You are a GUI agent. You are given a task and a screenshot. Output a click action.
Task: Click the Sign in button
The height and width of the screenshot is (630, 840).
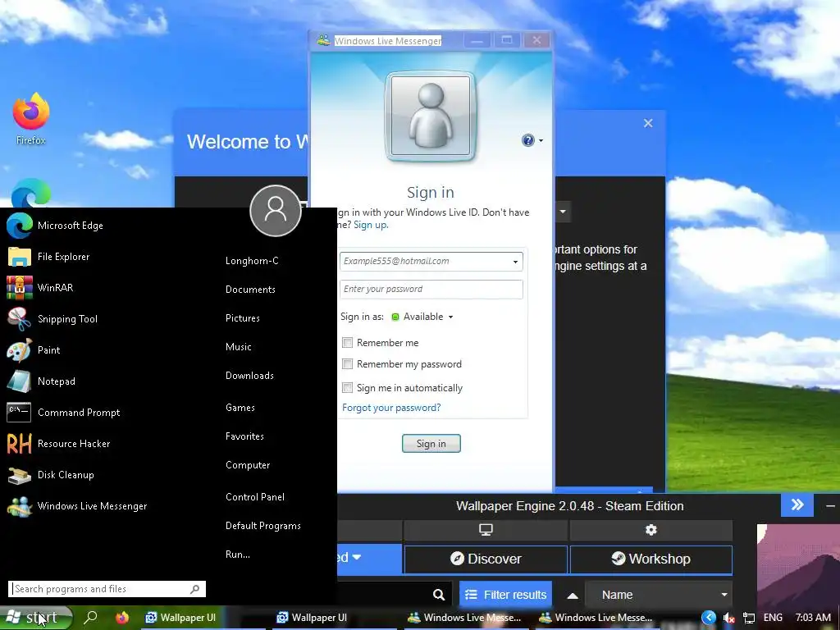point(431,444)
